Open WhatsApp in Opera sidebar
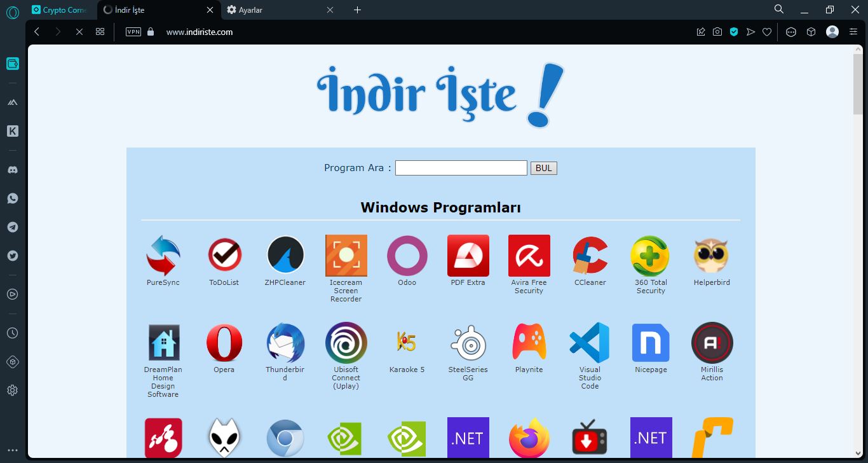 [x=12, y=198]
